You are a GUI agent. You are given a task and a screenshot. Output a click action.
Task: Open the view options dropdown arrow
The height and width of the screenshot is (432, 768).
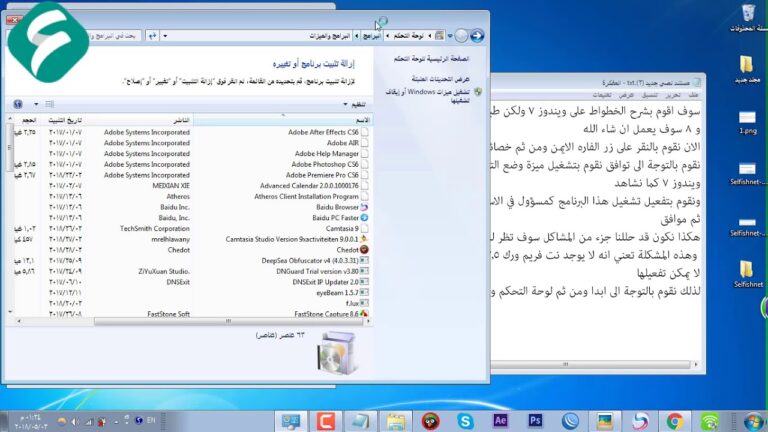pos(36,104)
